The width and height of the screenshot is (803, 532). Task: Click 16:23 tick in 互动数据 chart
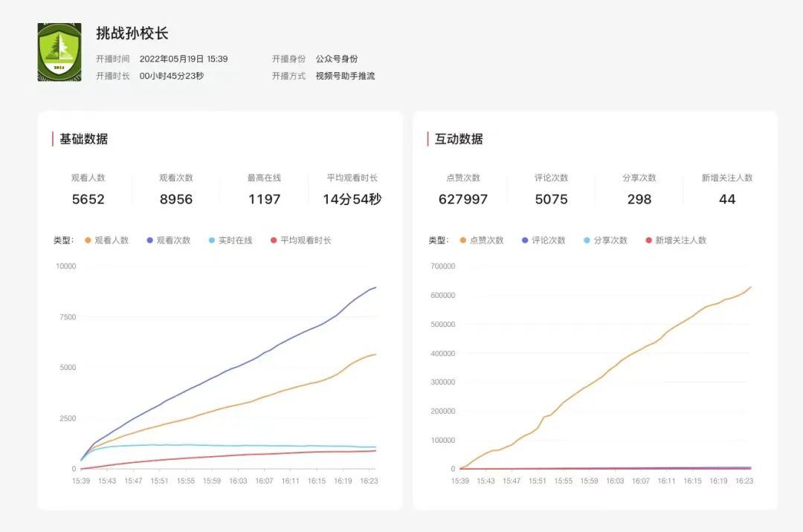(744, 481)
